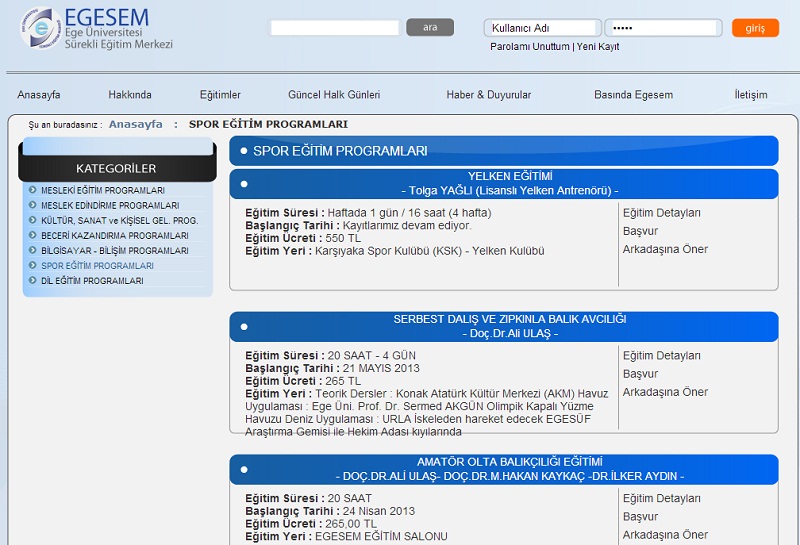Viewport: 800px width, 545px height.
Task: Select MESLEKİ EĞİTİM PROGRAMLARI category
Action: [103, 190]
